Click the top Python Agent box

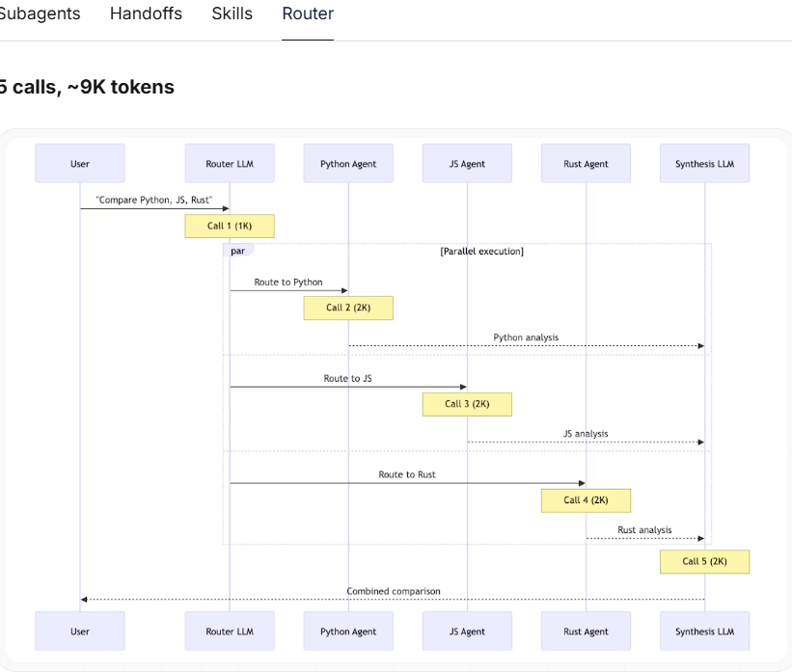[348, 164]
